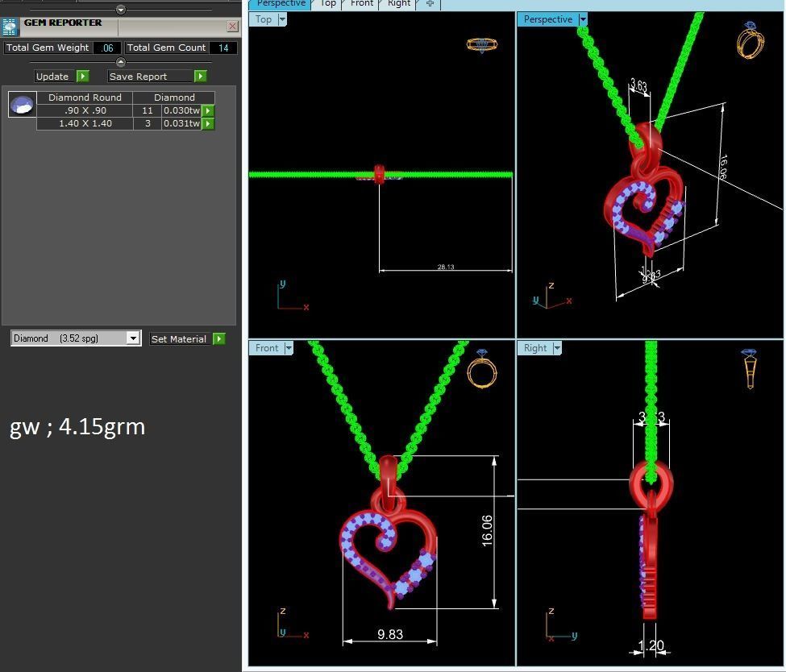Click ring orientation icon in Perspective viewport

[x=751, y=40]
